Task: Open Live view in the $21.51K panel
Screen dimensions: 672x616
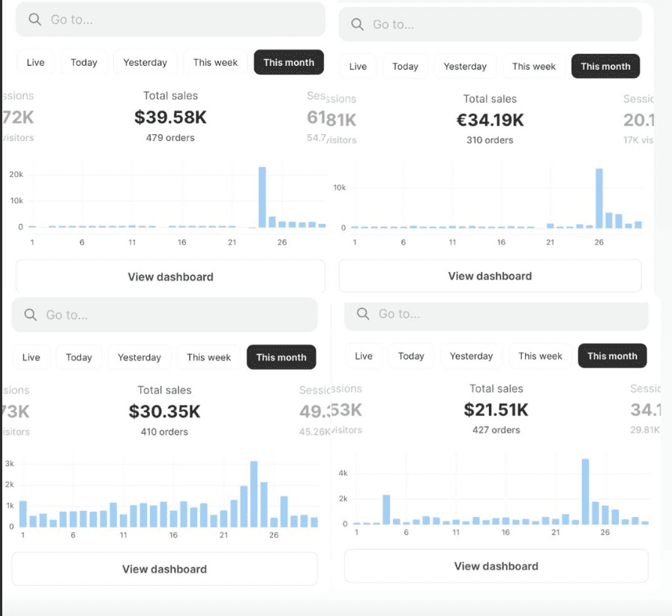Action: (x=364, y=356)
